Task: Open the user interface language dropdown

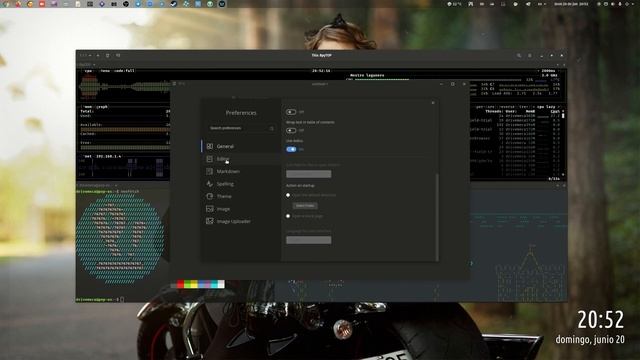Action: pyautogui.click(x=309, y=240)
